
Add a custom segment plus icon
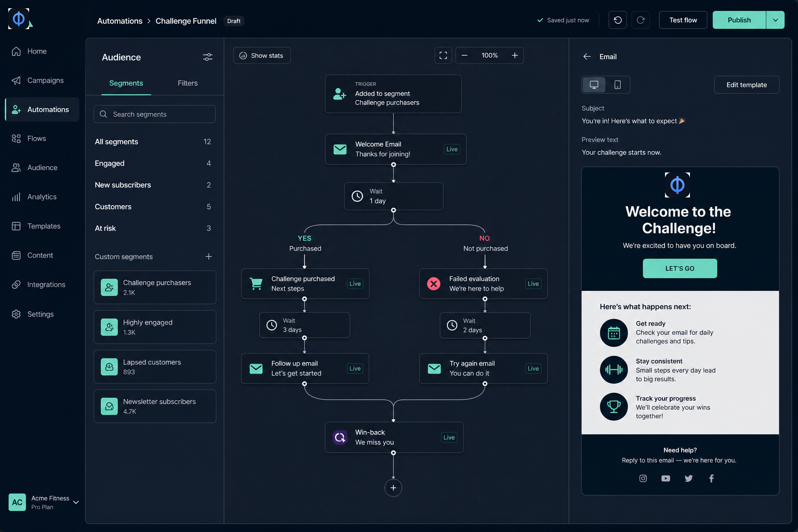coord(209,257)
